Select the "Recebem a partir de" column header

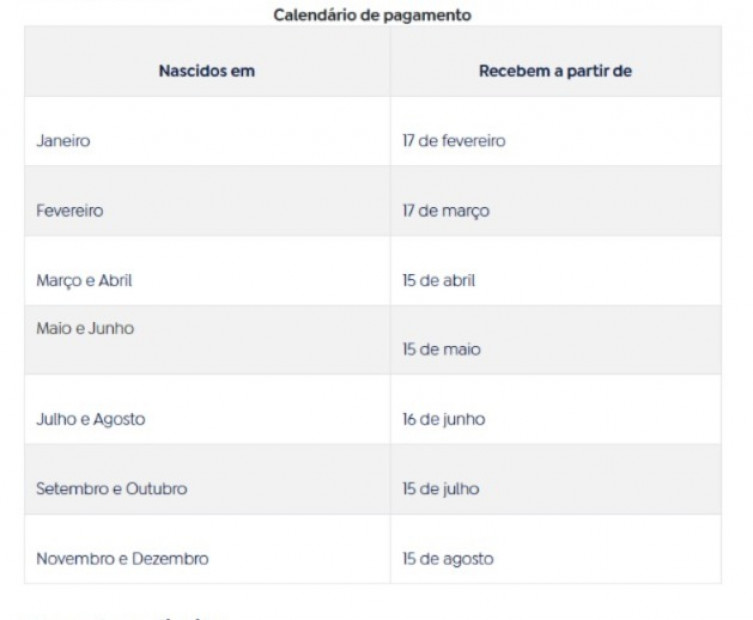(555, 71)
